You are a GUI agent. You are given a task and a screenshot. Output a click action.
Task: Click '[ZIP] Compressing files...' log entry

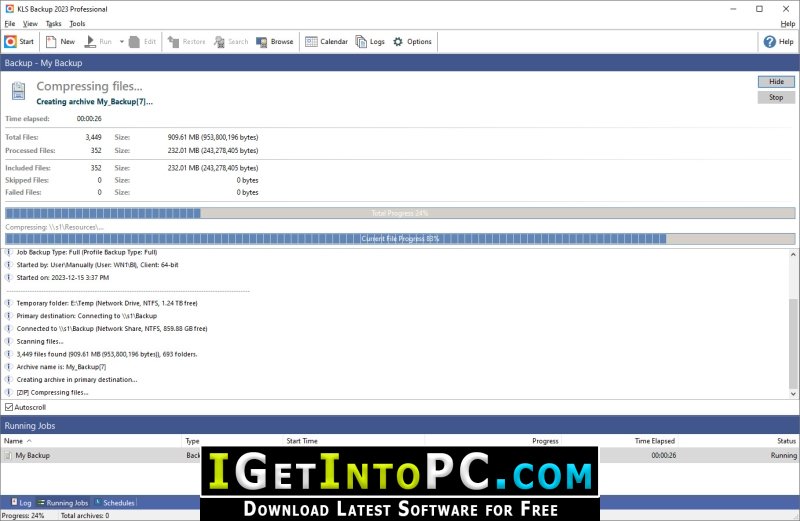pyautogui.click(x=52, y=392)
